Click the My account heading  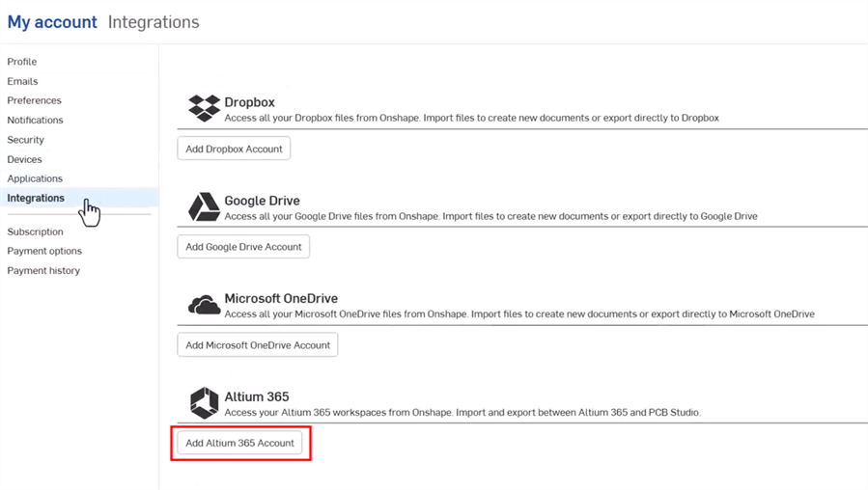coord(52,22)
